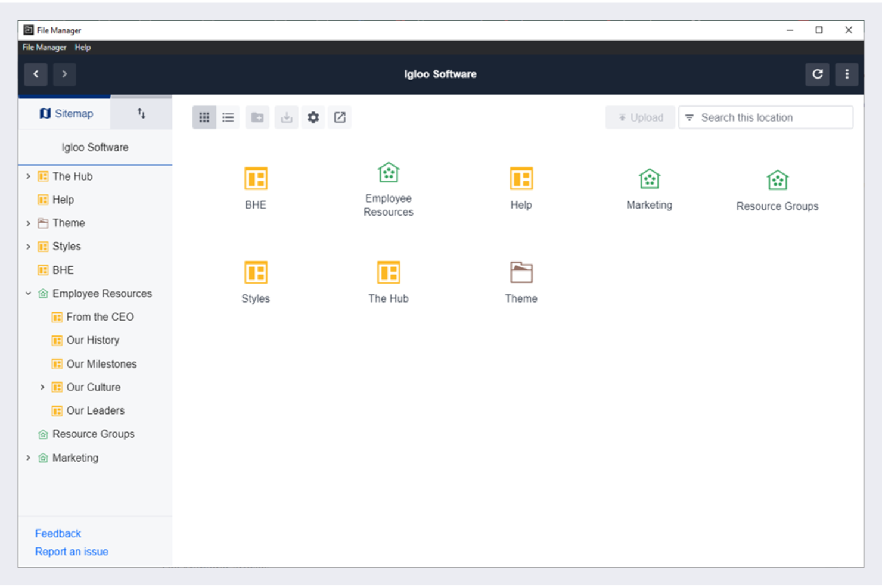Screen dimensions: 882x588
Task: Collapse Employee Resources in the sidebar
Action: pos(27,293)
